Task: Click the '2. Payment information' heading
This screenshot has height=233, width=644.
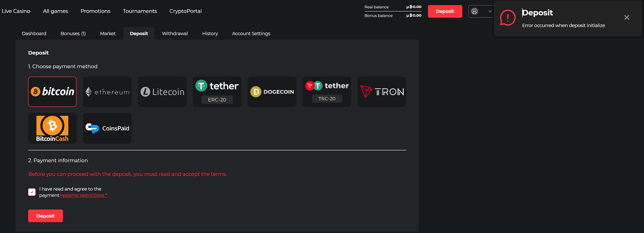Action: coord(58,160)
